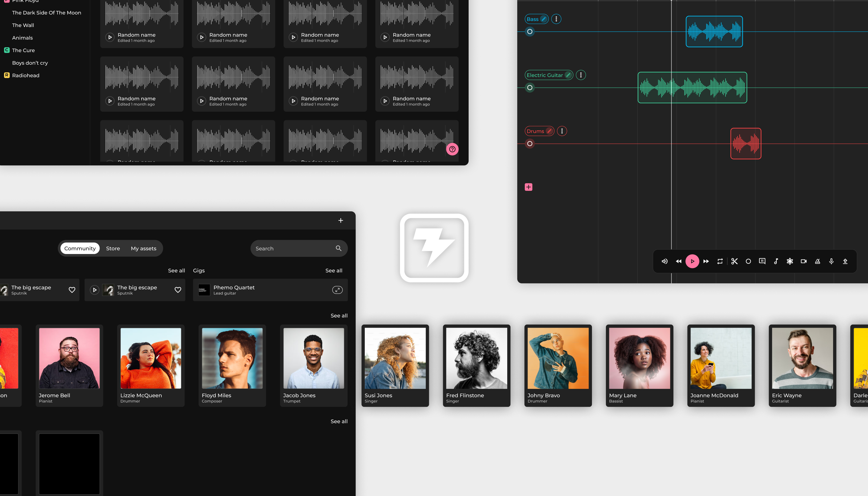868x496 pixels.
Task: Open the pink help question mark button
Action: click(x=452, y=149)
